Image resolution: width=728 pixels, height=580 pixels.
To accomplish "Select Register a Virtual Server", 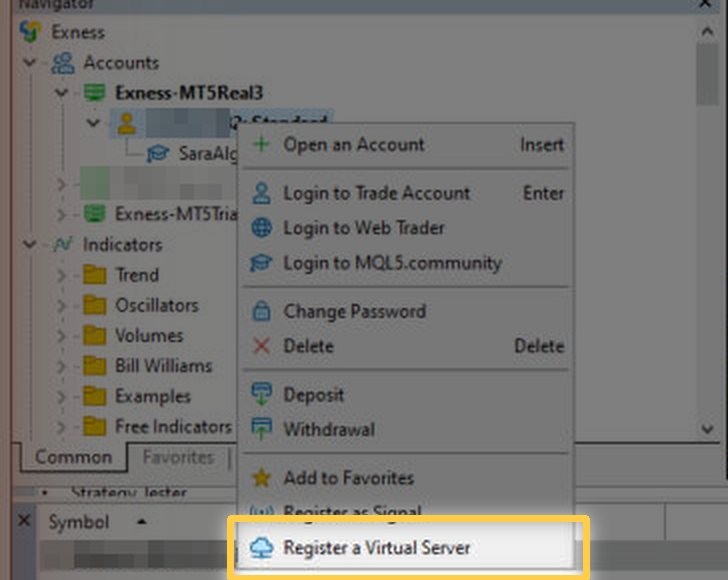I will (407, 547).
